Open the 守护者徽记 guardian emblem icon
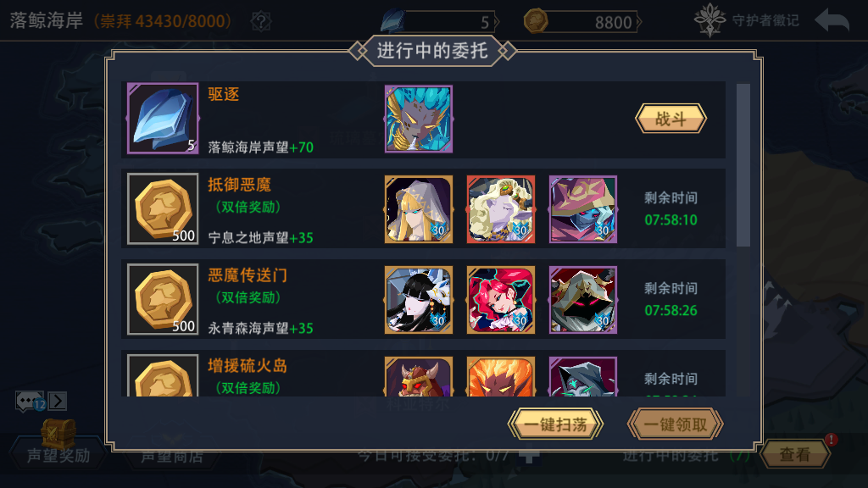 pos(709,20)
